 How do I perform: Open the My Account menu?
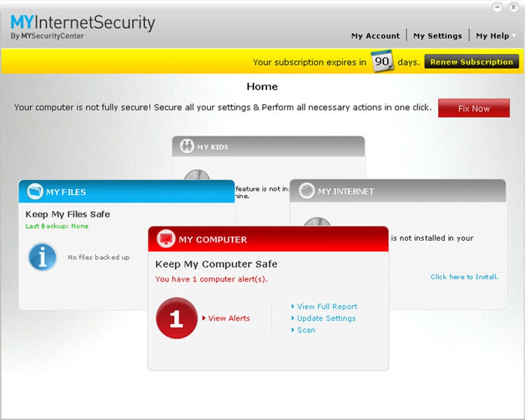pyautogui.click(x=375, y=36)
